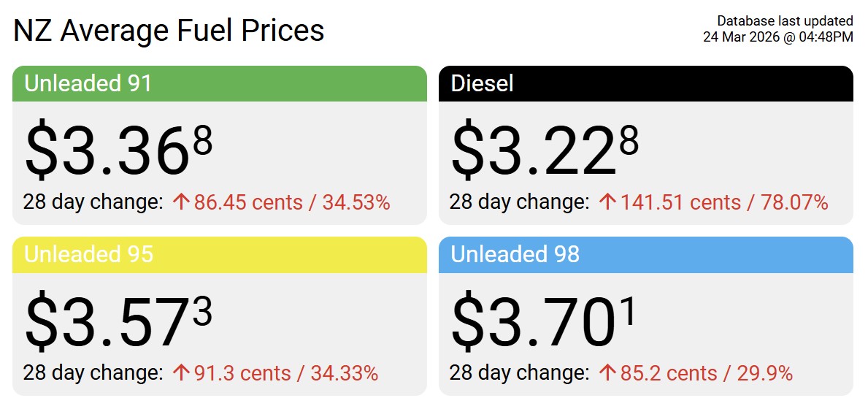Select the green Unleaded 91 header
Image resolution: width=868 pixels, height=417 pixels.
click(x=219, y=83)
